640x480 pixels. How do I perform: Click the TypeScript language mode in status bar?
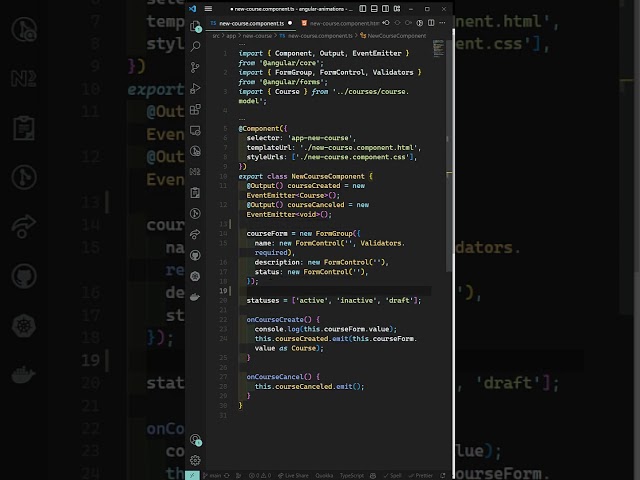coord(351,476)
